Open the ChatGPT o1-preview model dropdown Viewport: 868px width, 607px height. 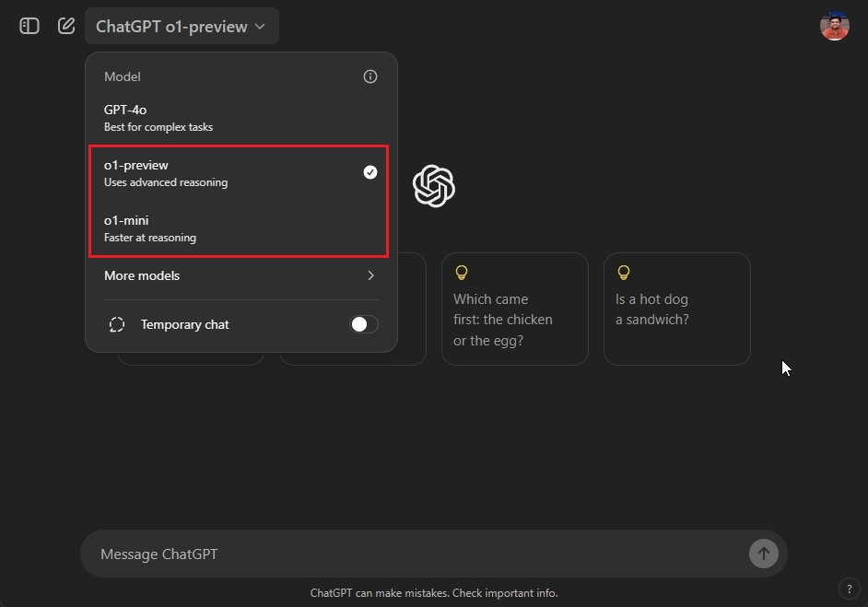[x=182, y=26]
